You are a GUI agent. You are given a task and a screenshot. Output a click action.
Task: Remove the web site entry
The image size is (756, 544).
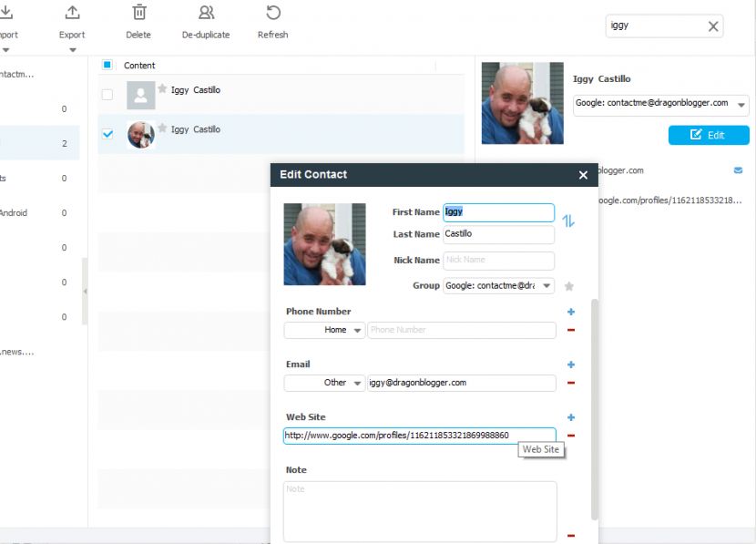(571, 436)
